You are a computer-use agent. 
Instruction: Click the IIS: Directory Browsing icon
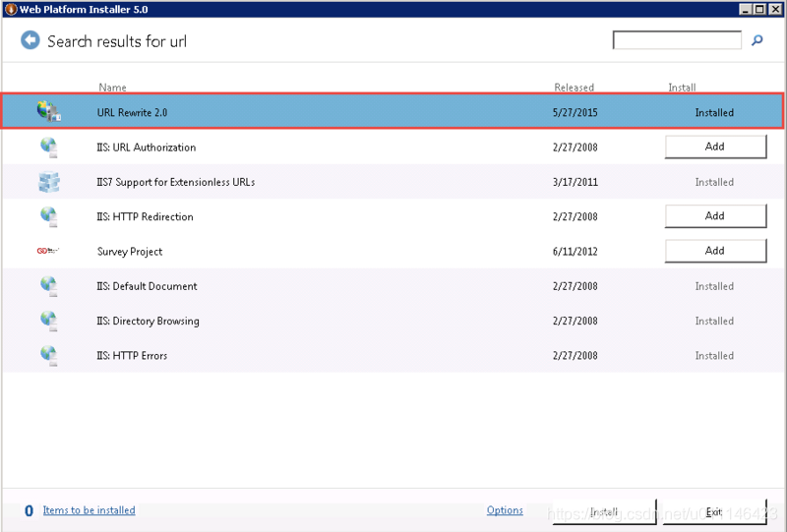coord(48,321)
